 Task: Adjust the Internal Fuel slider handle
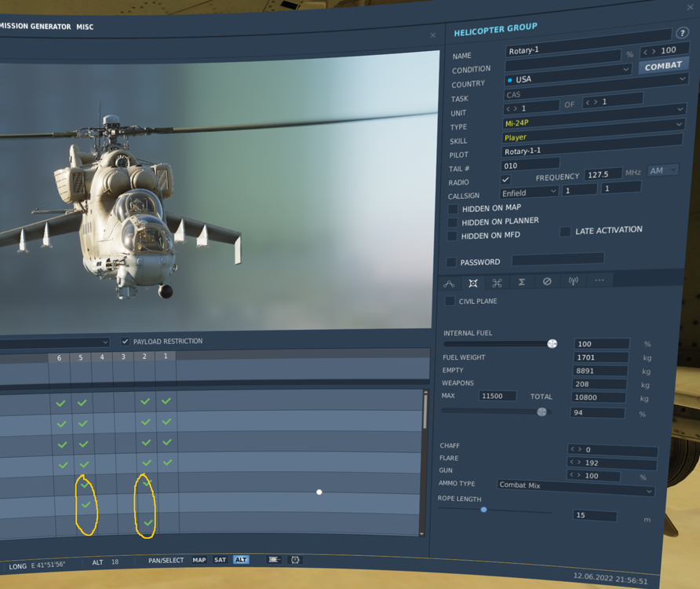552,344
